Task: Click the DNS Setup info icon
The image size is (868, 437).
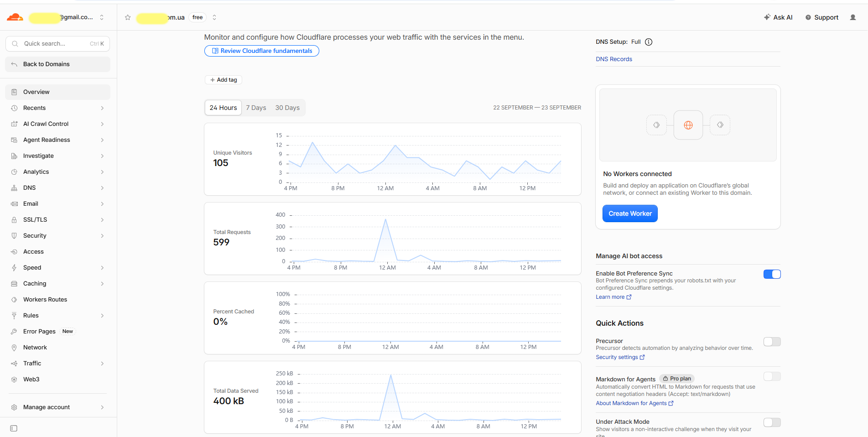Action: [x=649, y=42]
